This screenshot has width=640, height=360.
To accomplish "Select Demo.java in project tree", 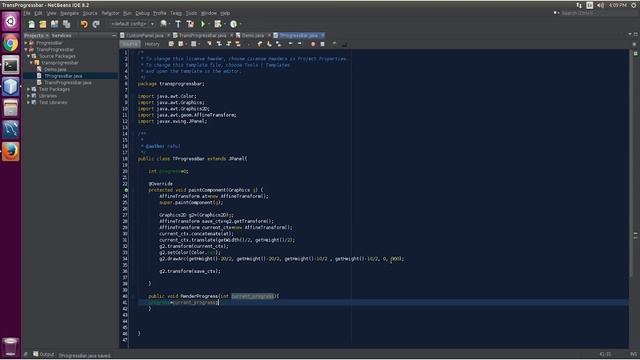I will click(55, 69).
